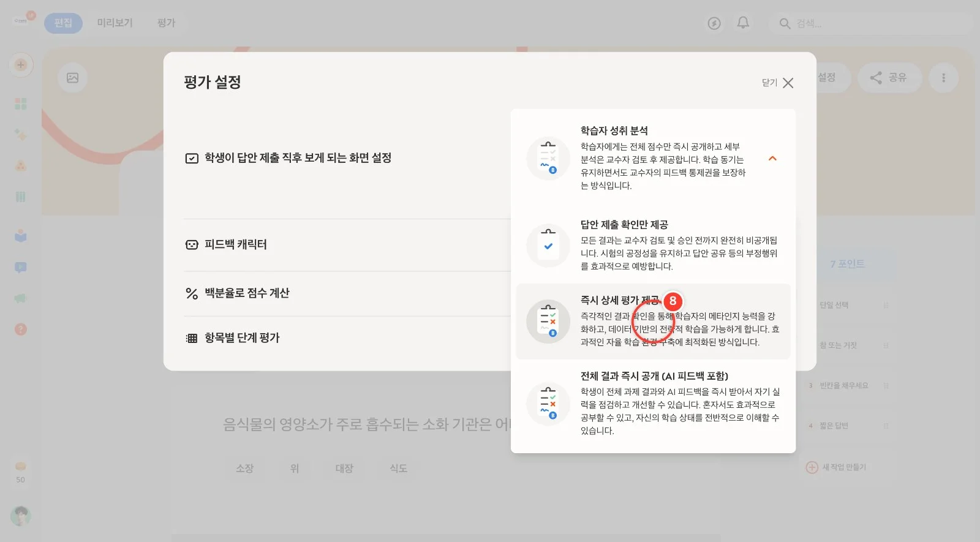Open the user avatar profile

[x=21, y=516]
